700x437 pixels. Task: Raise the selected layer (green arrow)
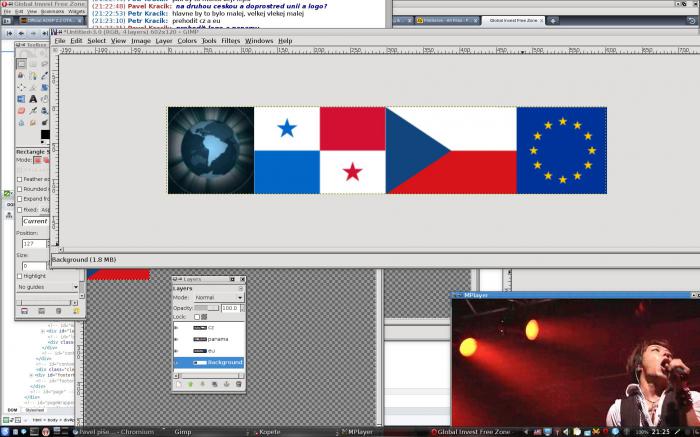coord(190,384)
